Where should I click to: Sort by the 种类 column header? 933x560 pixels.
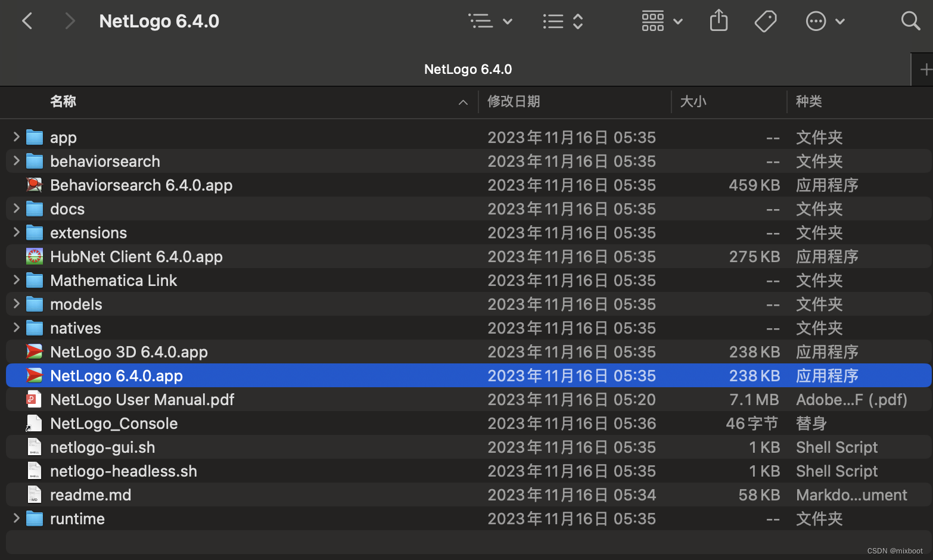[x=808, y=101]
